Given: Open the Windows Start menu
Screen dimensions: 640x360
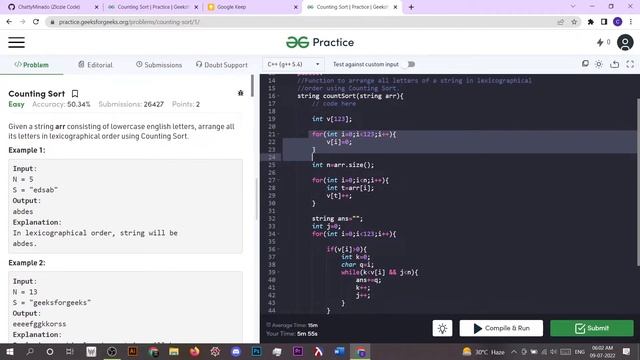Looking at the screenshot, I should coord(9,352).
